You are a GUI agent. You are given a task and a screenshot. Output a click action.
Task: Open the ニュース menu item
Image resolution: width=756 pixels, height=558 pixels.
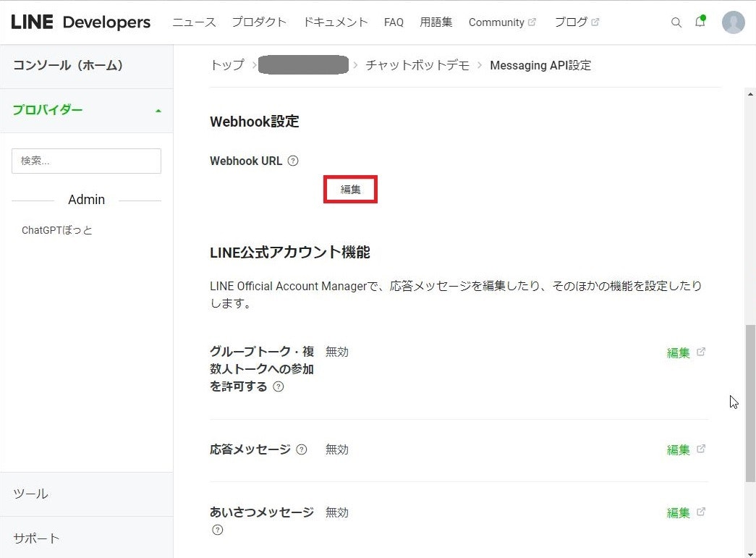pos(195,22)
